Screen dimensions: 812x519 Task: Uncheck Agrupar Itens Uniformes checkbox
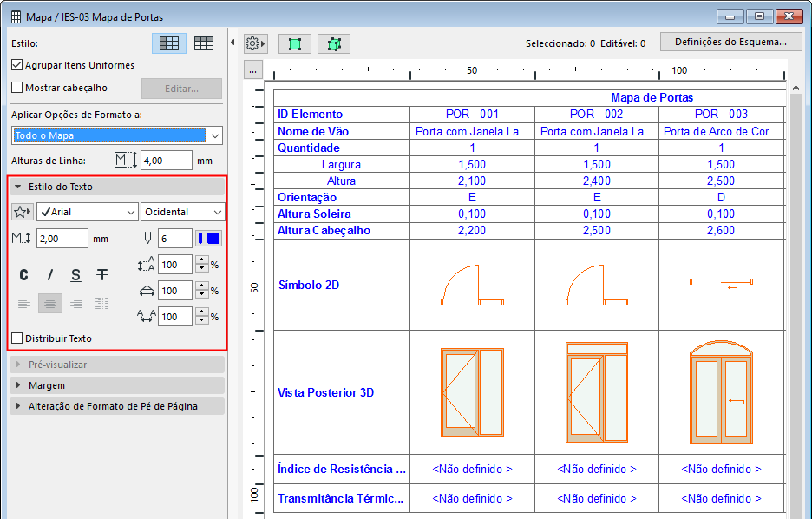point(16,65)
